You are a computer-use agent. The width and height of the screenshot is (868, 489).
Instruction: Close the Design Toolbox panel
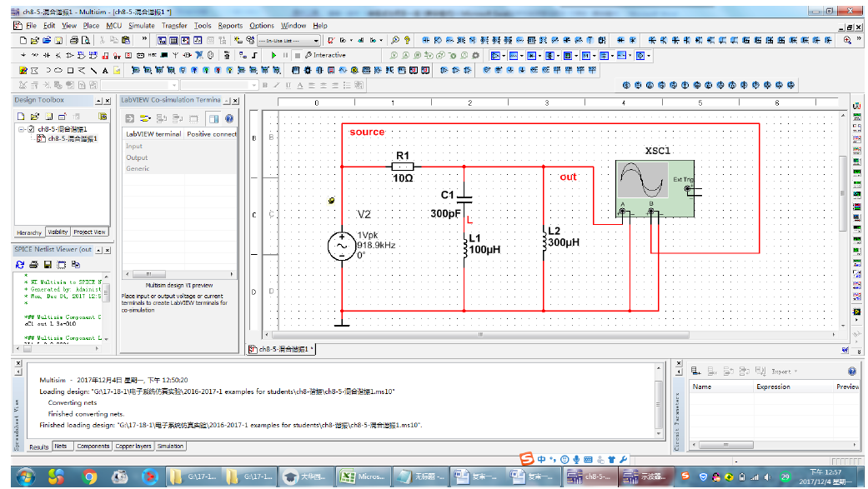[x=108, y=101]
